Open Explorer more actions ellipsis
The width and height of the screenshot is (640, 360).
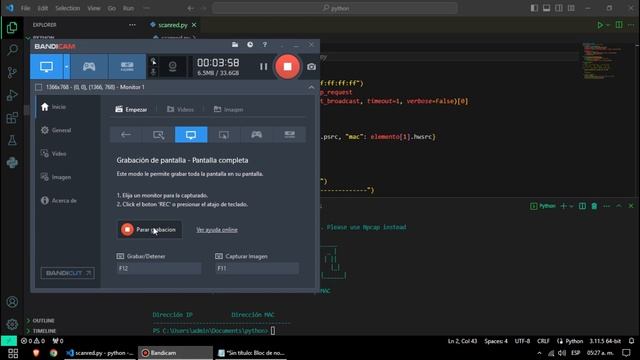[132, 25]
